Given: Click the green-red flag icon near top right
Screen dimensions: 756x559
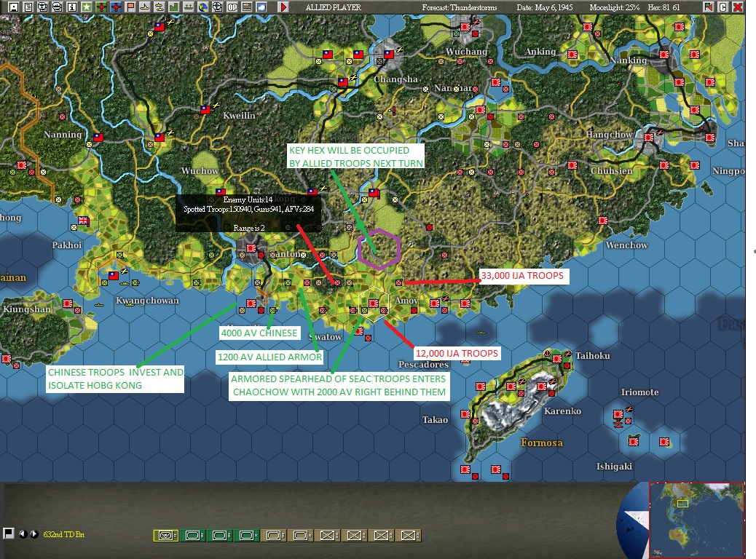Looking at the screenshot, I should (708, 7).
